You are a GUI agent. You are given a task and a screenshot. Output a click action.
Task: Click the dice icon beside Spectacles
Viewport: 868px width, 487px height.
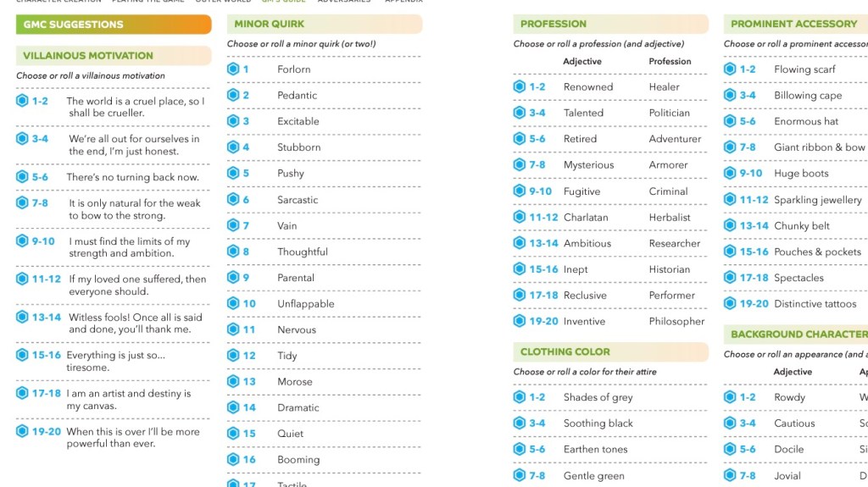click(x=730, y=277)
